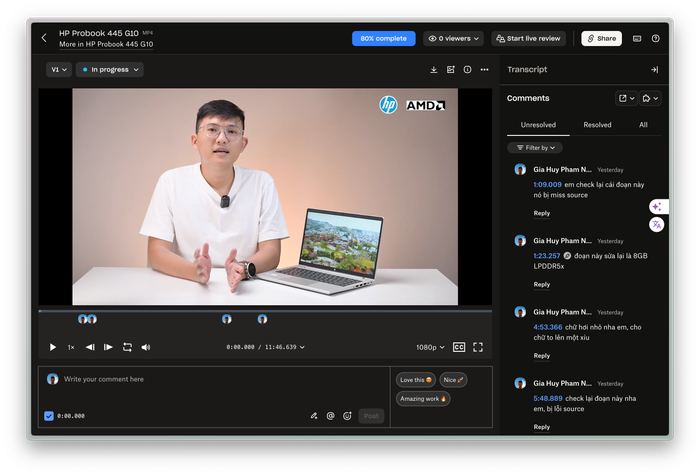Viewport: 700px width, 475px height.
Task: Switch to the All comments tab
Action: [x=643, y=125]
